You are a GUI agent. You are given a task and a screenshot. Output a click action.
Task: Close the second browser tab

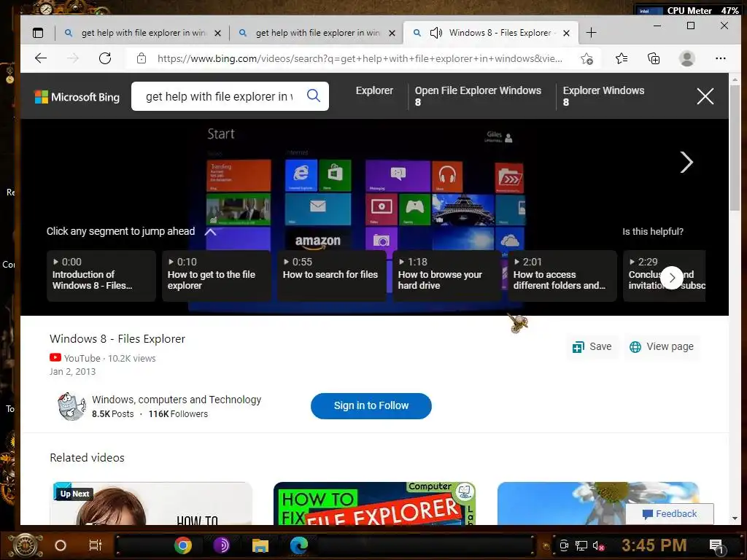(x=392, y=33)
